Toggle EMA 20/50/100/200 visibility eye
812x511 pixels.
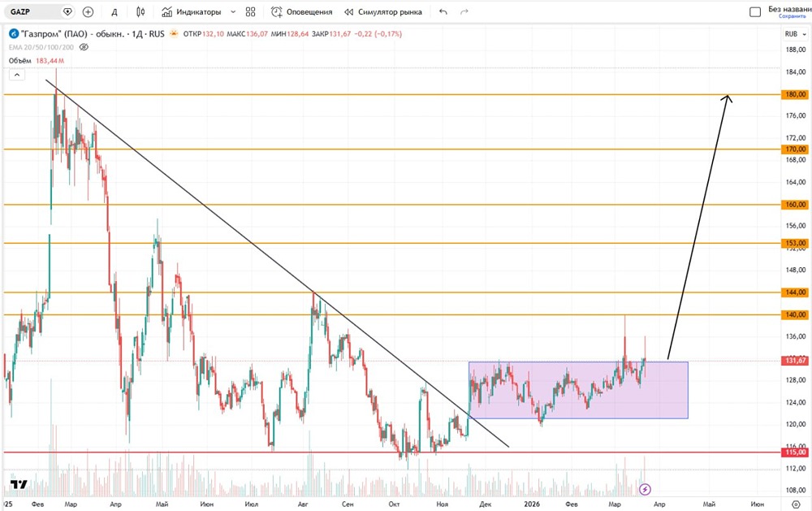point(84,47)
